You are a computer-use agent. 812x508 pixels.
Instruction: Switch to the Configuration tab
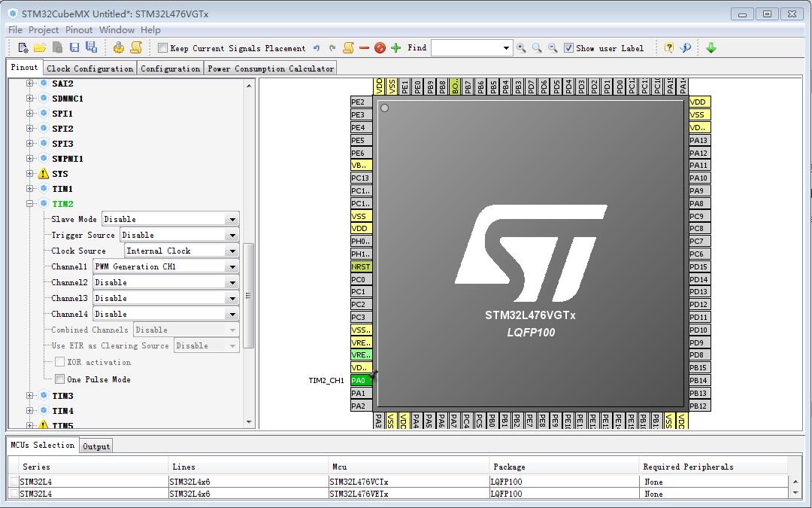coord(171,68)
